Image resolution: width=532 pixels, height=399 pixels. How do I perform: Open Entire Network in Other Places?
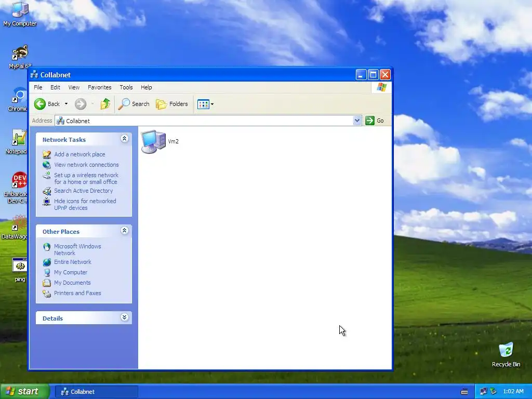coord(73,262)
